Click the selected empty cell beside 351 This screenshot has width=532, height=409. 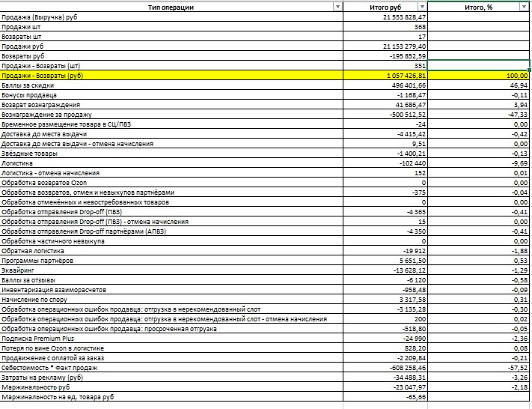[x=478, y=66]
